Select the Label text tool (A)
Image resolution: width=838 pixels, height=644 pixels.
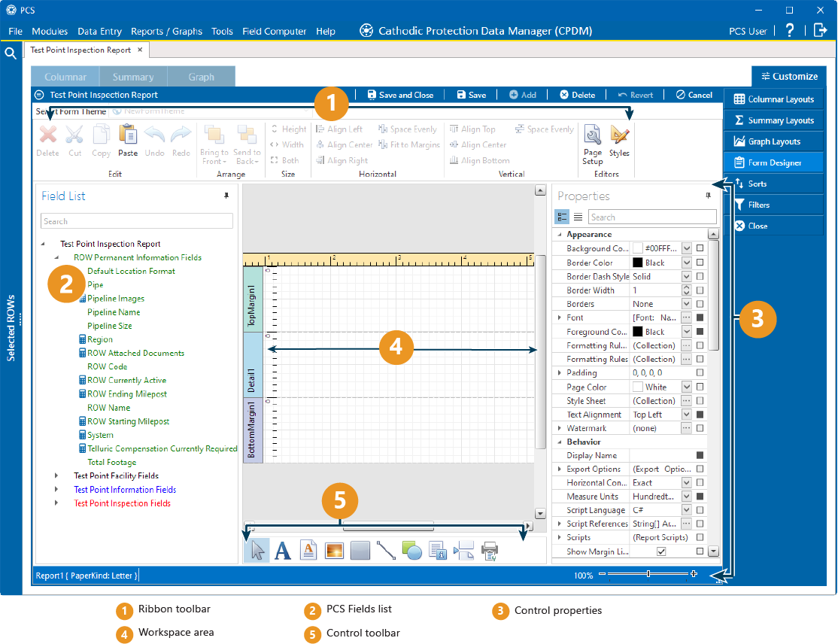(283, 551)
